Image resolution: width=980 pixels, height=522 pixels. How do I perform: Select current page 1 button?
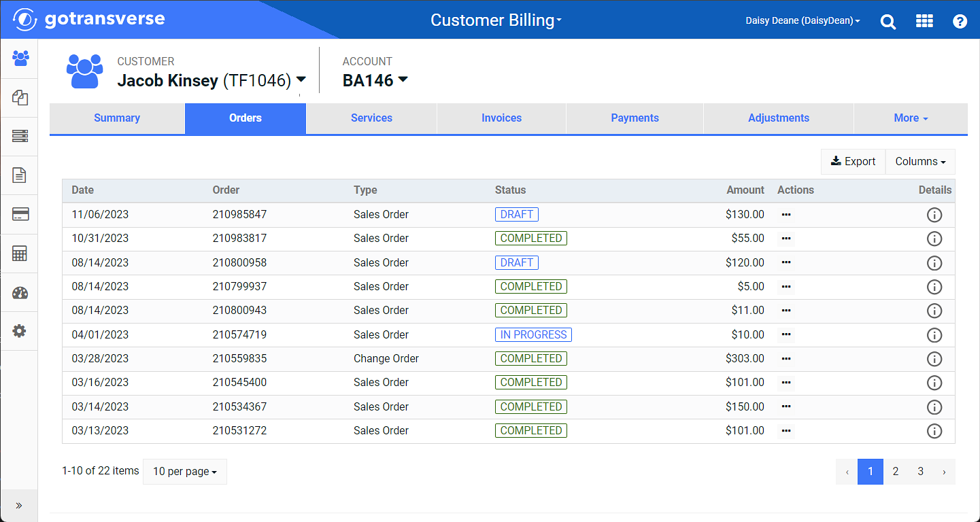(x=871, y=472)
